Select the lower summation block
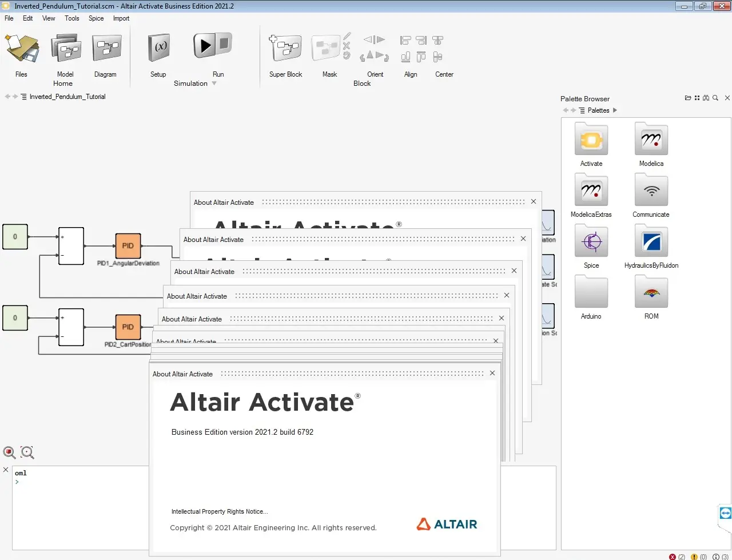Image resolution: width=732 pixels, height=560 pixels. pyautogui.click(x=71, y=327)
